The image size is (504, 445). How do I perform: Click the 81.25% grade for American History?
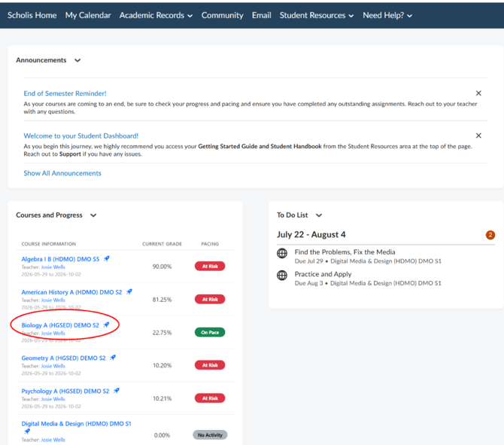(162, 300)
